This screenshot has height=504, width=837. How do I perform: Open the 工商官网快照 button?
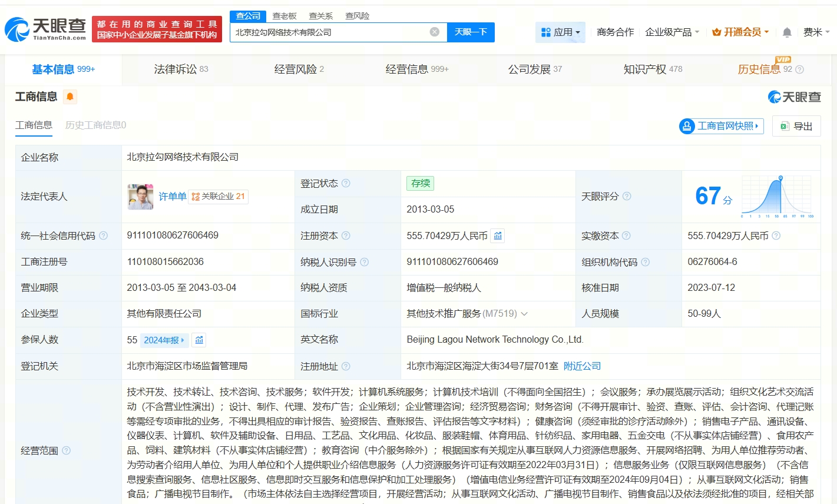(722, 126)
